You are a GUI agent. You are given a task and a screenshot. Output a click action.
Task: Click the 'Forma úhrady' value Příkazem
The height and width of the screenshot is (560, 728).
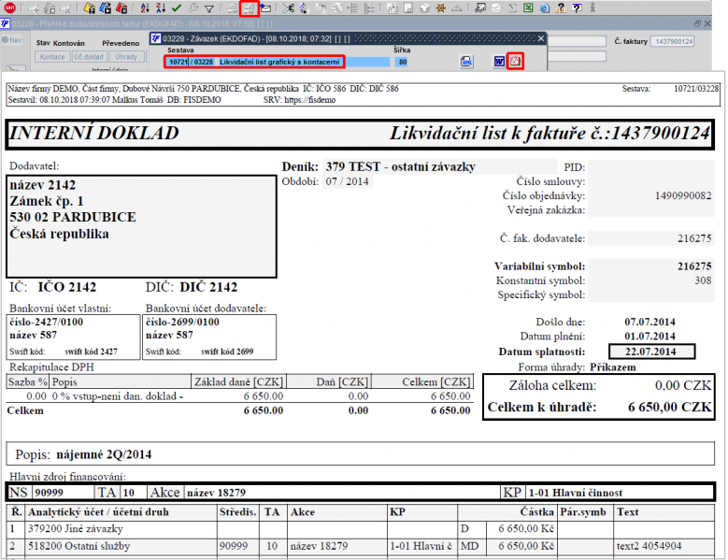pyautogui.click(x=613, y=367)
